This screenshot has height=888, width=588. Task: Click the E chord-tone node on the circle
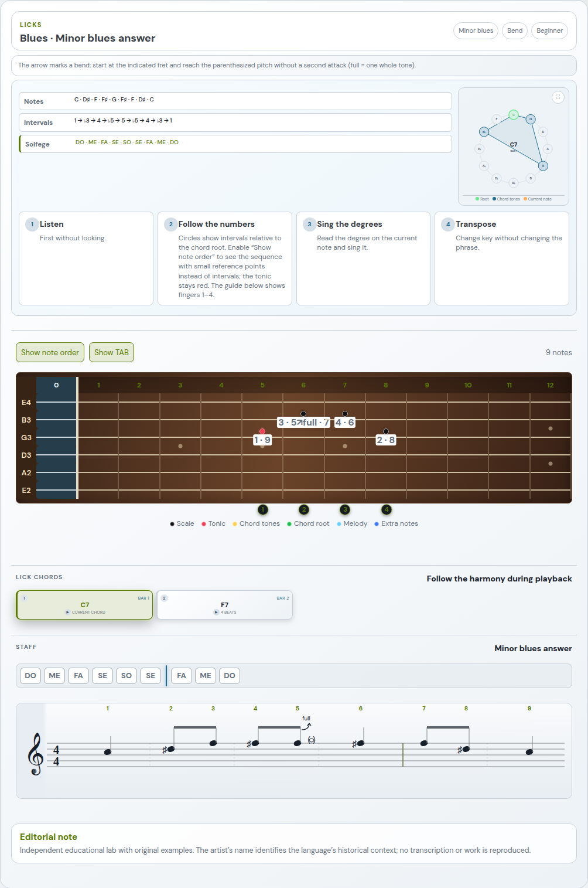[x=543, y=166]
